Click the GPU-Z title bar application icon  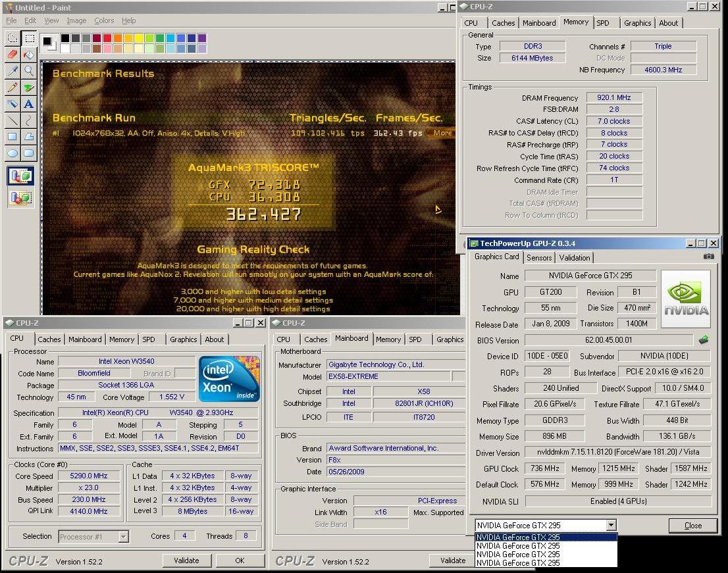pyautogui.click(x=473, y=243)
